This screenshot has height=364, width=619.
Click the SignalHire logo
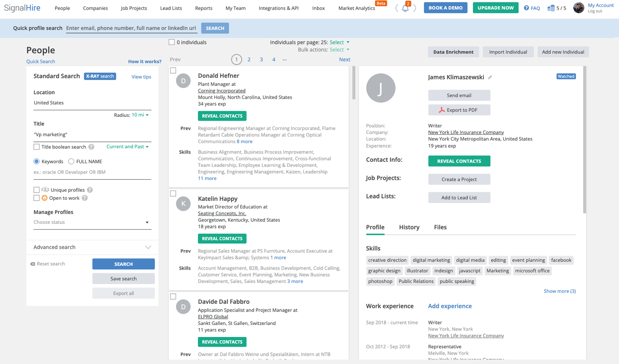[x=22, y=8]
